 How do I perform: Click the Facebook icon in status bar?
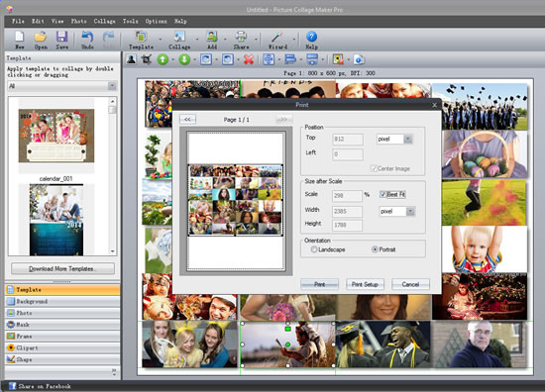coord(13,386)
